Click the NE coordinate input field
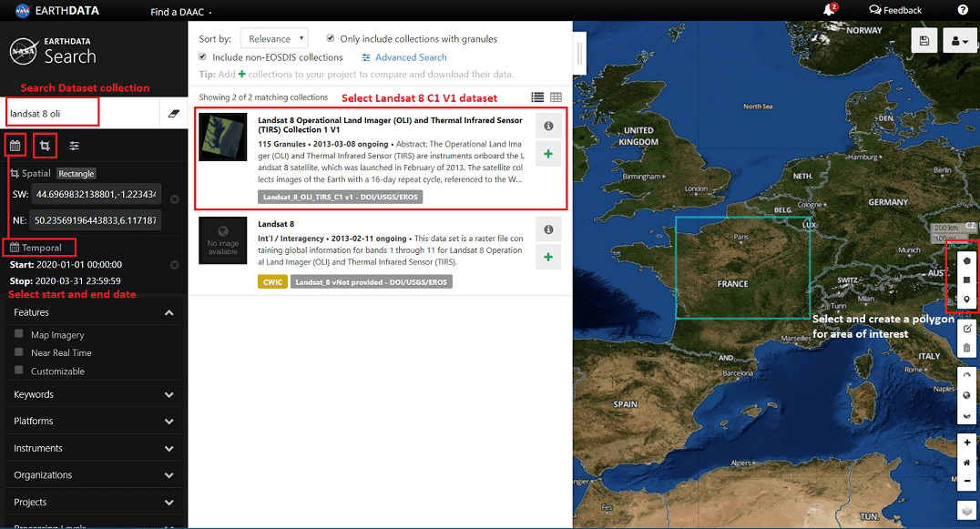This screenshot has width=980, height=529. (x=95, y=220)
